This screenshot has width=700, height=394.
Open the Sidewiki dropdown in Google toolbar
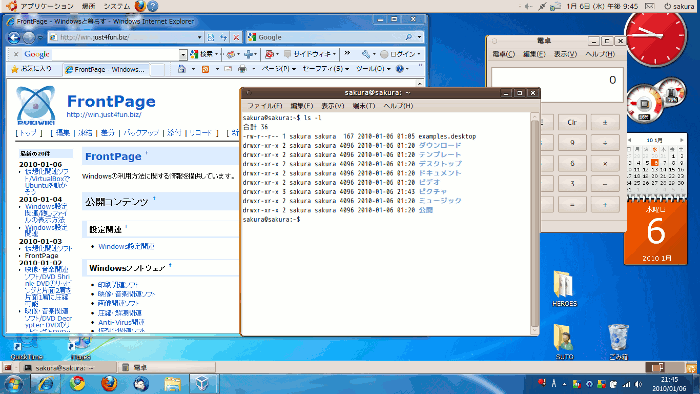click(x=310, y=54)
